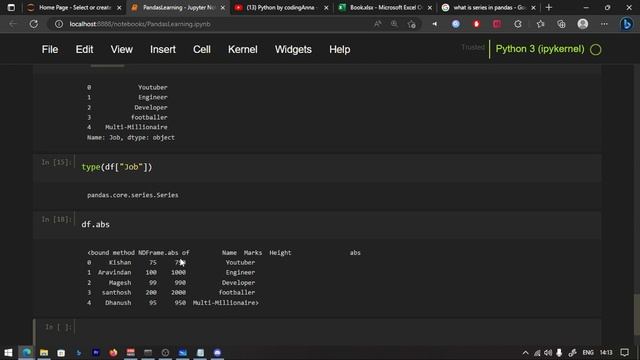Toggle Read aloud in the address bar
The height and width of the screenshot is (360, 640).
(378, 24)
